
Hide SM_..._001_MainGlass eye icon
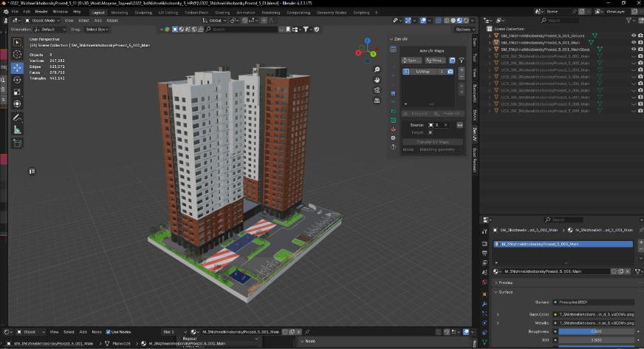click(634, 50)
